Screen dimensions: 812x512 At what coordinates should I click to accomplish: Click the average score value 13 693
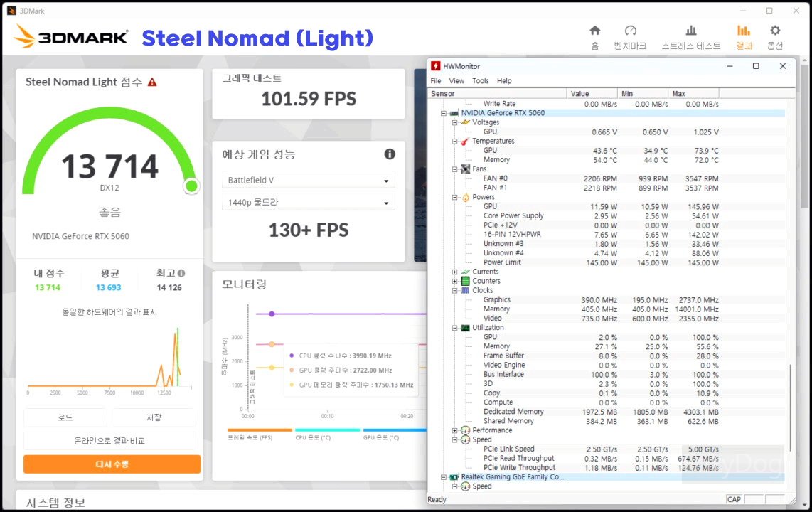pos(108,287)
